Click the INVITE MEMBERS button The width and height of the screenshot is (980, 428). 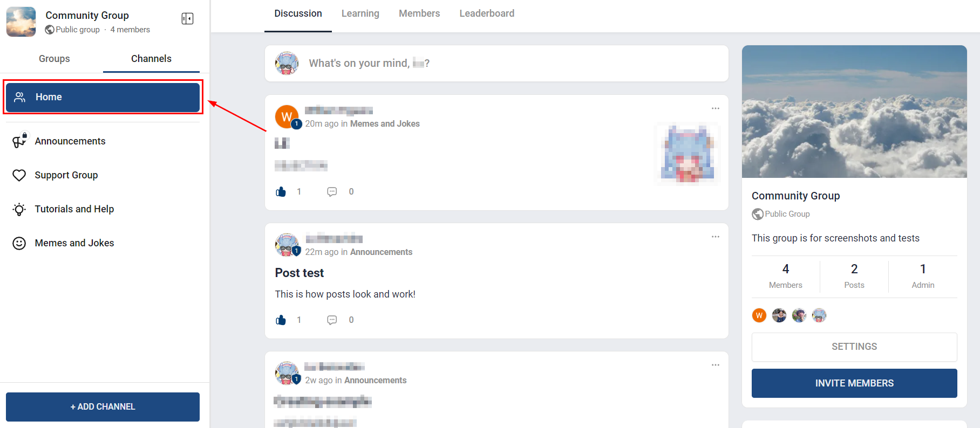[854, 383]
